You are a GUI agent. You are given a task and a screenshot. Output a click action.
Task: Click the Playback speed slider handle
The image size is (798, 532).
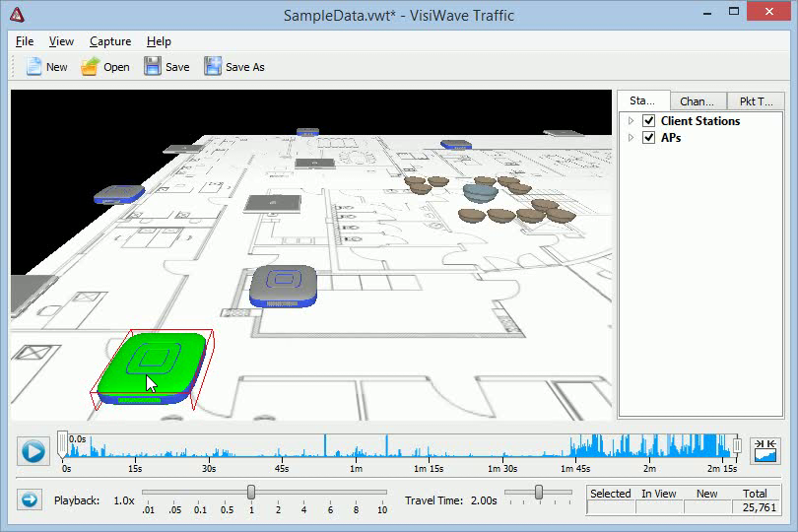tap(251, 492)
